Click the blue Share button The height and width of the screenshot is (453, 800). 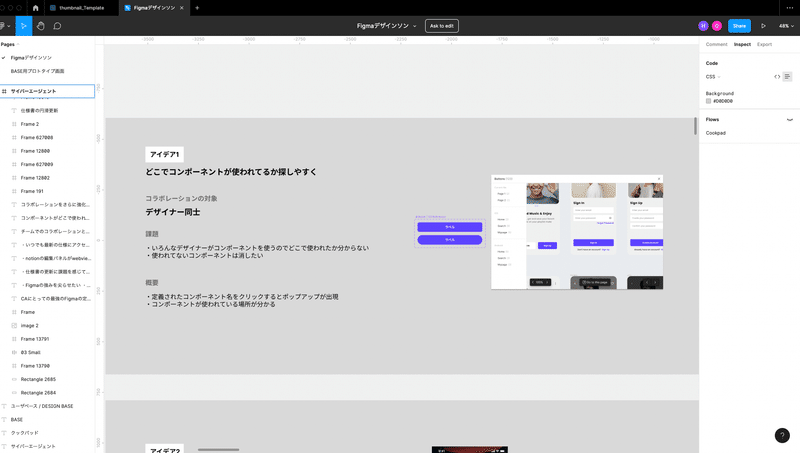point(739,26)
